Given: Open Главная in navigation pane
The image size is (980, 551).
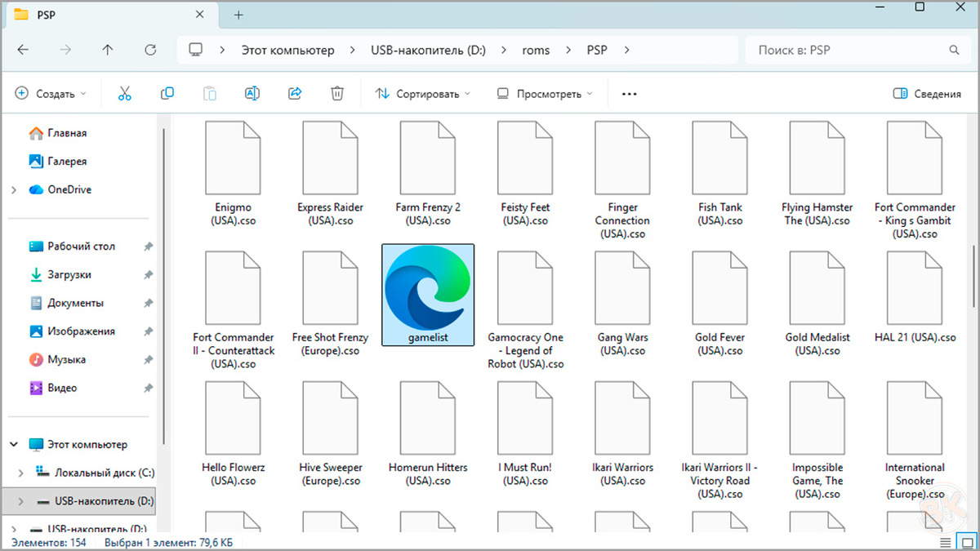Looking at the screenshot, I should point(57,133).
